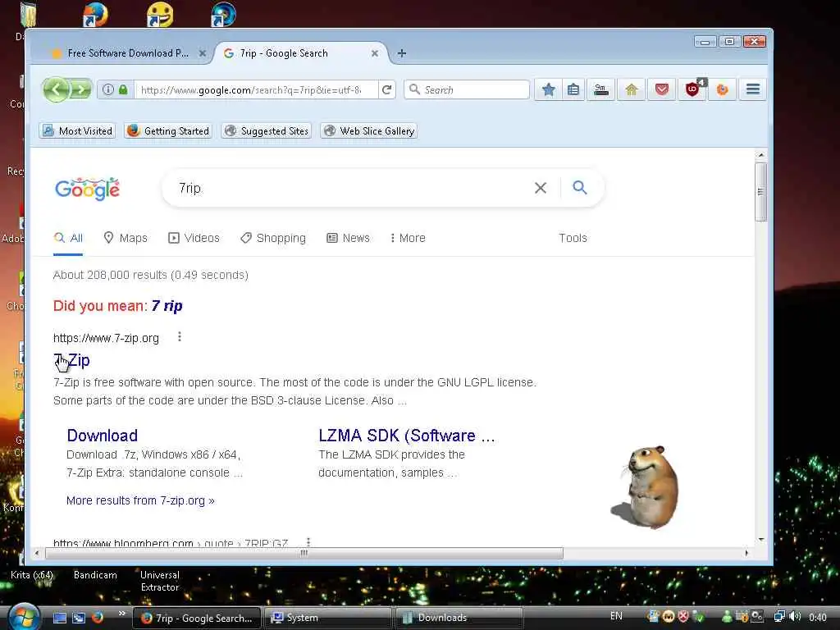Switch to Shopping results
The image size is (840, 630).
[x=273, y=238]
